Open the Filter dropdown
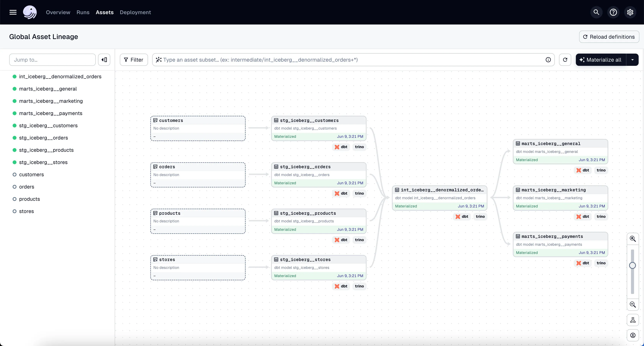The width and height of the screenshot is (644, 346). point(134,60)
